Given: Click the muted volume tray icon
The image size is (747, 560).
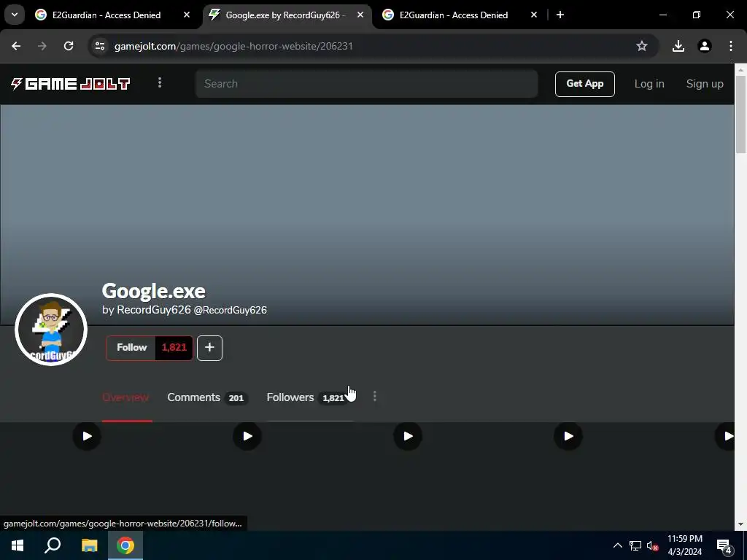Looking at the screenshot, I should [653, 545].
